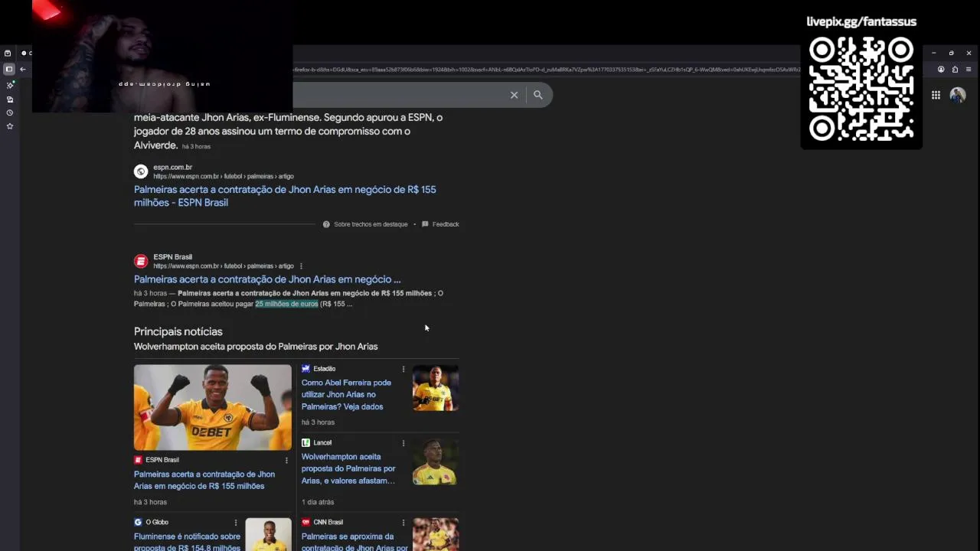Click the espn.com.br globe favicon

(141, 171)
